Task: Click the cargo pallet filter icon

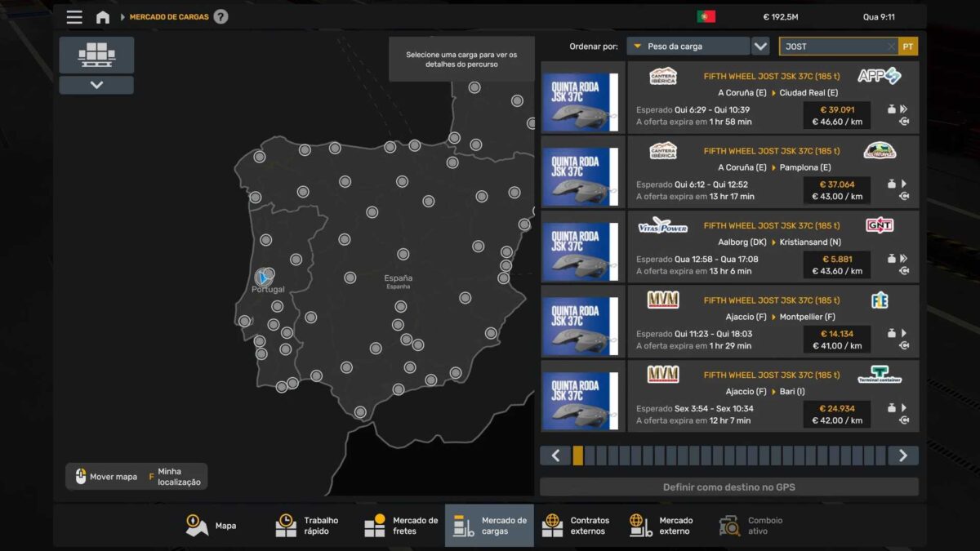Action: click(x=96, y=55)
